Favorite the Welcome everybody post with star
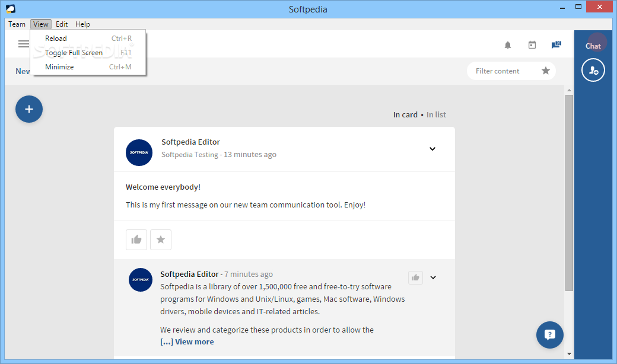 (161, 240)
